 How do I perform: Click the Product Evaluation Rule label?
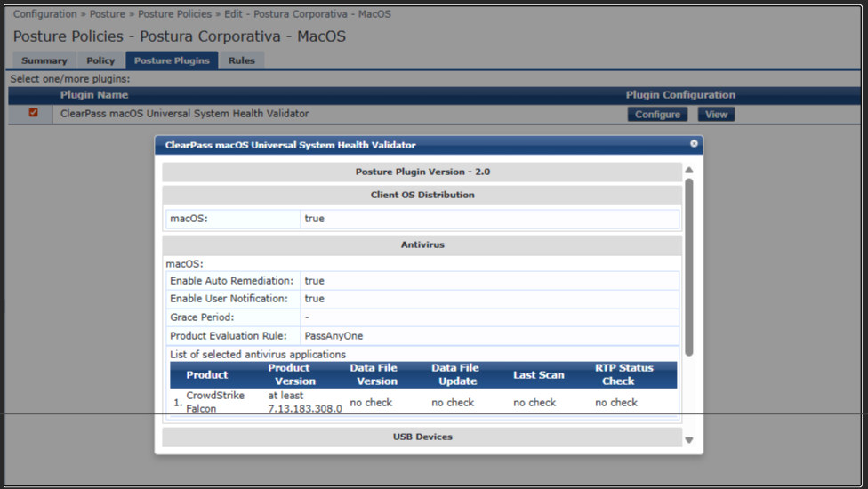tap(228, 336)
